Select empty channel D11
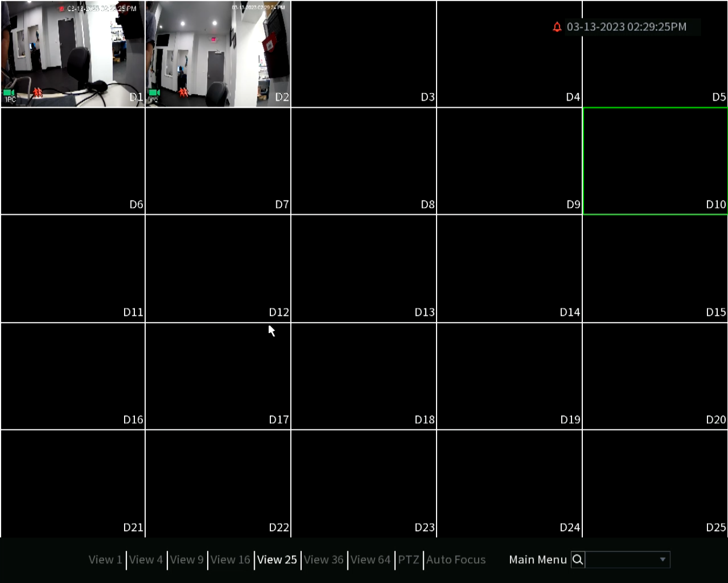Viewport: 728px width, 583px height. click(73, 269)
